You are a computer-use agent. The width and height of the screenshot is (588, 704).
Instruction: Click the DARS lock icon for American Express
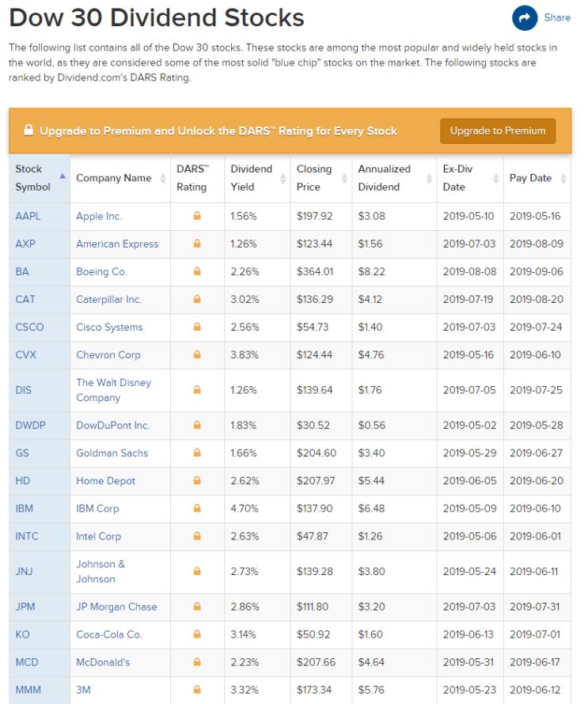197,244
